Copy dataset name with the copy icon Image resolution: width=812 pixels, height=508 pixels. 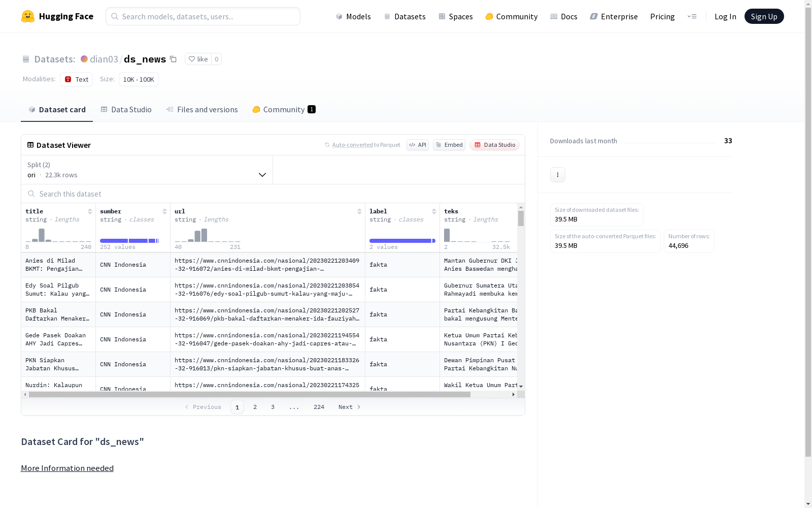(x=173, y=59)
